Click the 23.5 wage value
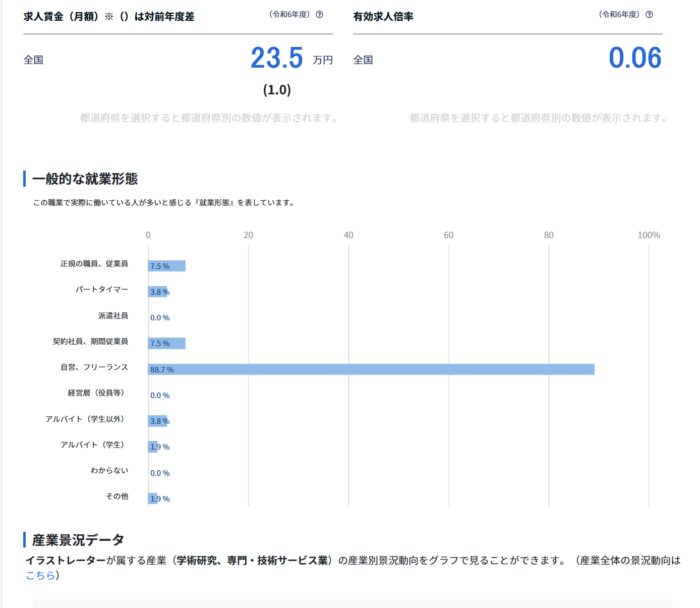700x608 pixels. [277, 58]
